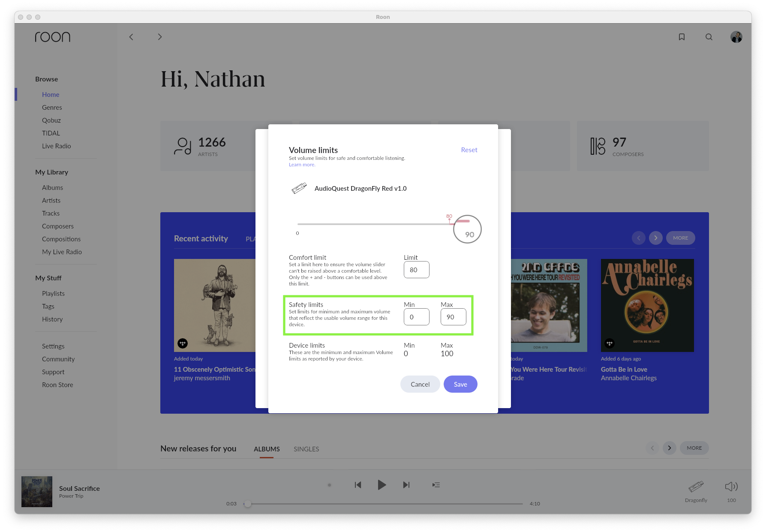Open the 2nd Grade album cover
Image resolution: width=766 pixels, height=532 pixels.
[x=549, y=305]
